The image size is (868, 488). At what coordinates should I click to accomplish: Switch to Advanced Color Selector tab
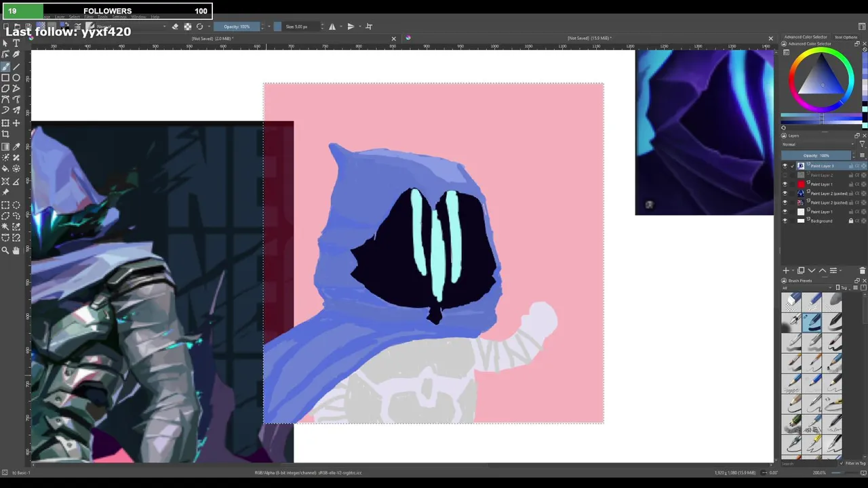point(806,37)
